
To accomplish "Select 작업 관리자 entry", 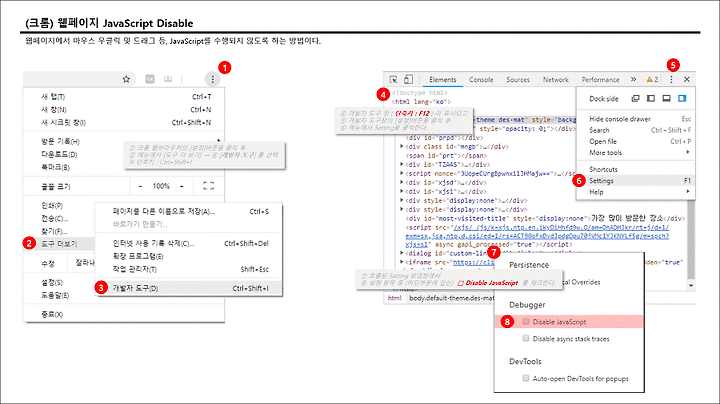I will [x=189, y=269].
